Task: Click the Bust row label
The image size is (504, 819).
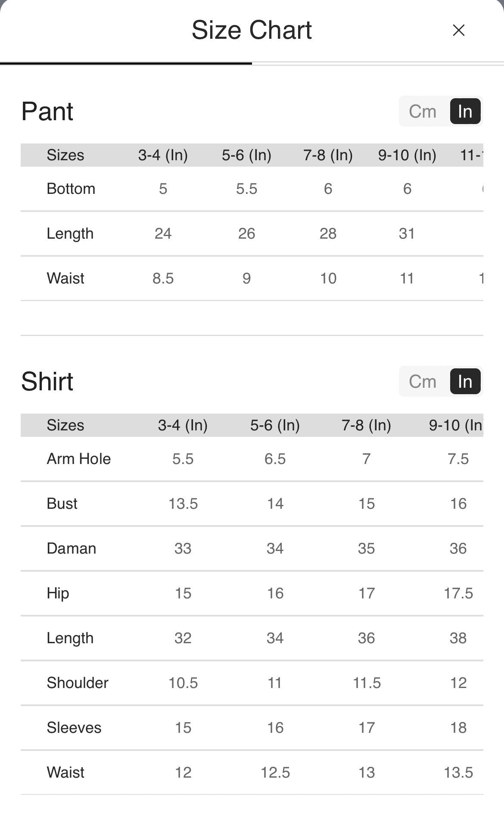Action: coord(62,504)
